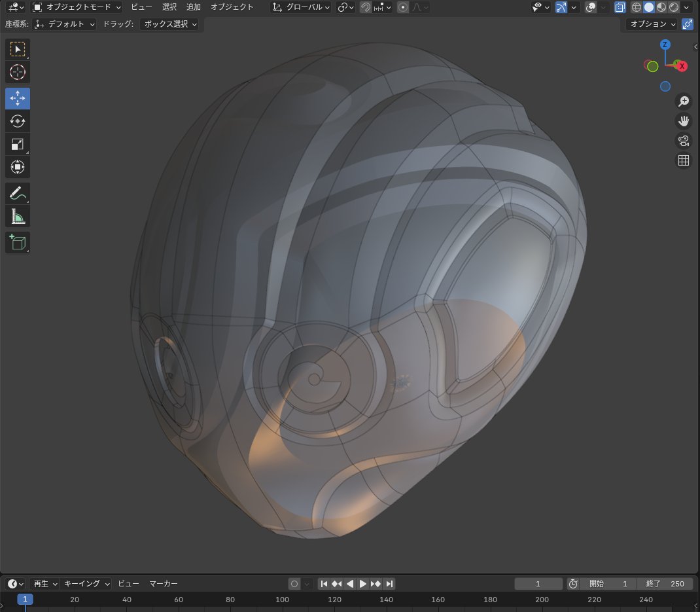Click the current frame field
The width and height of the screenshot is (700, 612).
click(538, 583)
